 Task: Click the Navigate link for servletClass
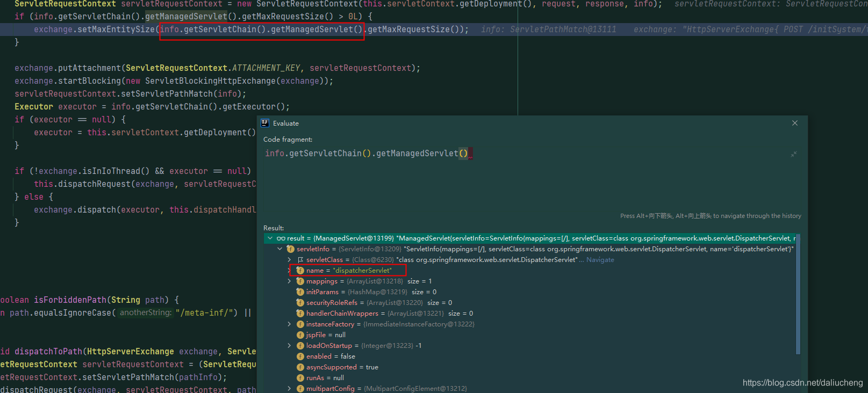pos(600,259)
